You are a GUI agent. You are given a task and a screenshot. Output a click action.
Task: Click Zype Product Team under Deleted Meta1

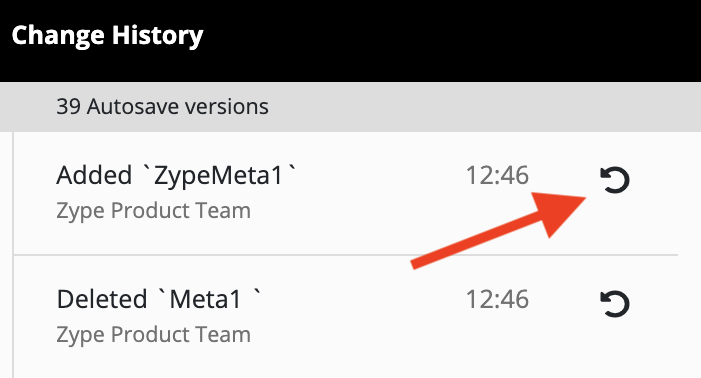(153, 335)
